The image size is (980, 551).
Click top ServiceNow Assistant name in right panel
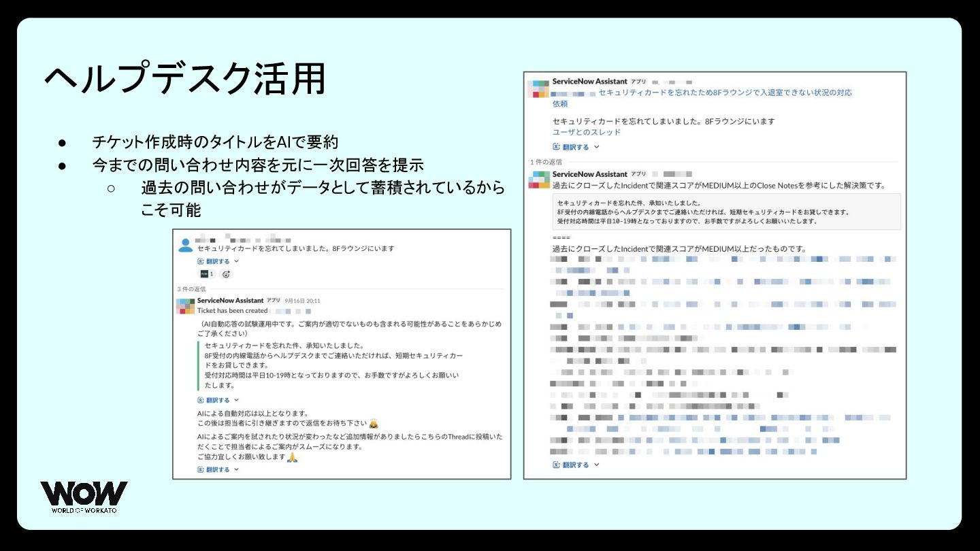click(x=590, y=82)
